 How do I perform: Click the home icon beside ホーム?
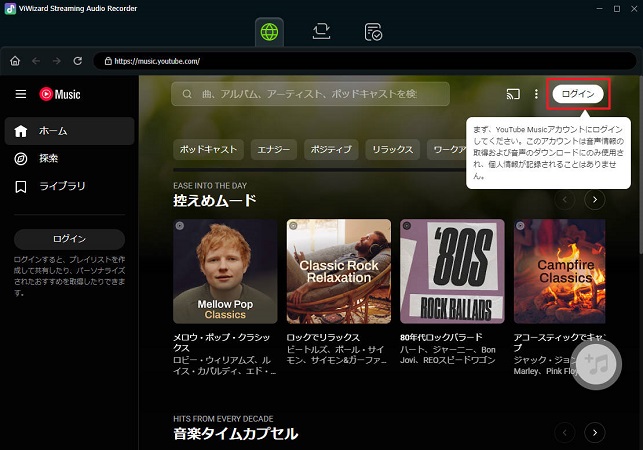pyautogui.click(x=21, y=131)
